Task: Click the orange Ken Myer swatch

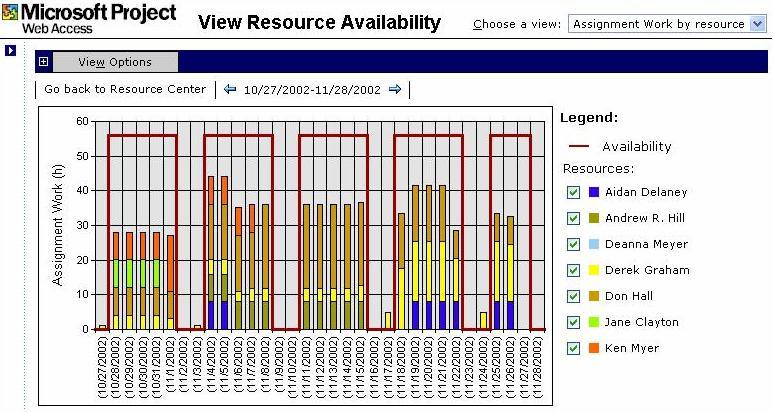Action: [x=594, y=348]
